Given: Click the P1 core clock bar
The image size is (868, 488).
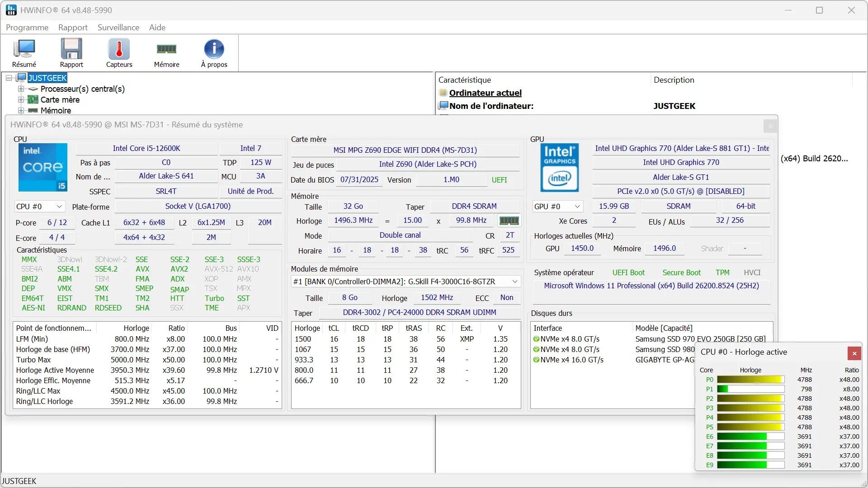Looking at the screenshot, I should (x=750, y=389).
